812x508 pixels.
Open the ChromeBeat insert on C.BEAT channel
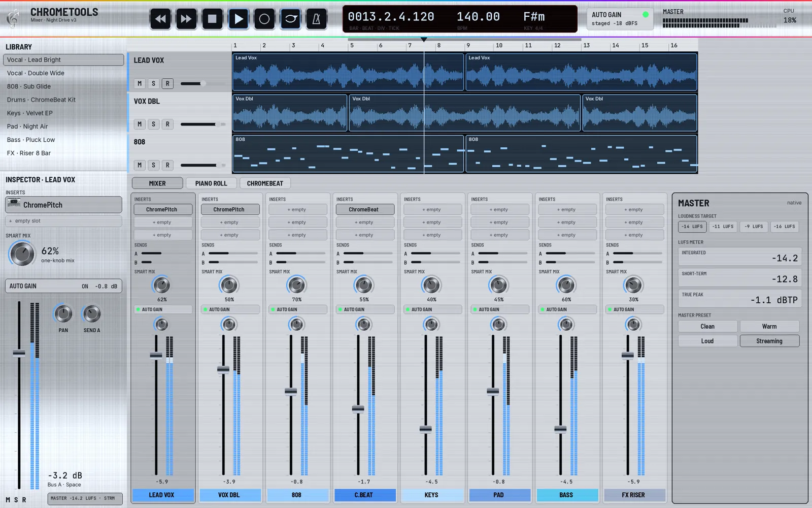click(x=365, y=209)
